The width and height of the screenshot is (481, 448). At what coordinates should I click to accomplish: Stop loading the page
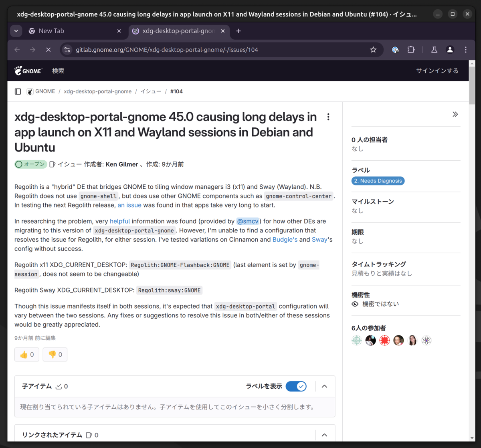[x=49, y=50]
